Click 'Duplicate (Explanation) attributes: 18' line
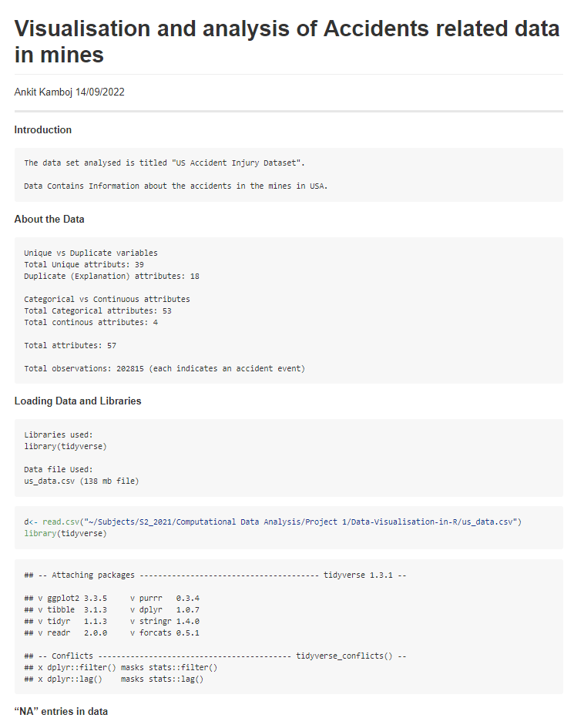Viewport: 574px width, 728px height. 112,276
